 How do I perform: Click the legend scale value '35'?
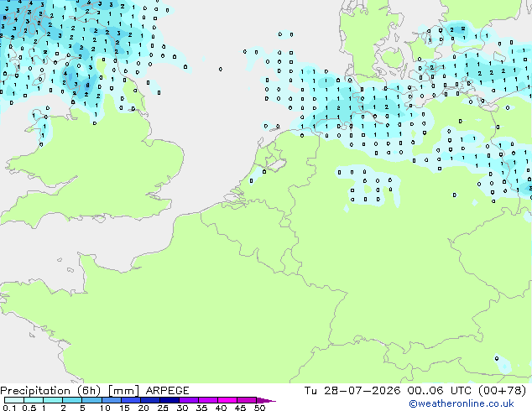pos(202,408)
